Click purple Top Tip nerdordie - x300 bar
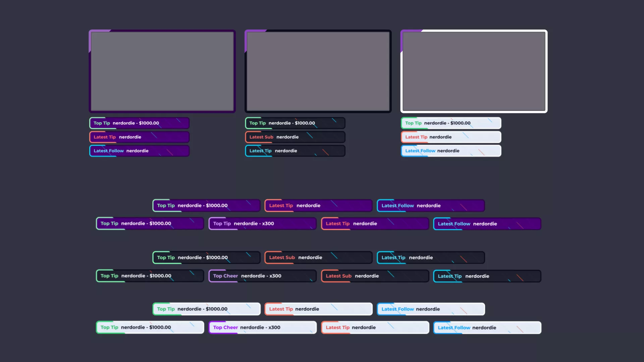 (262, 224)
